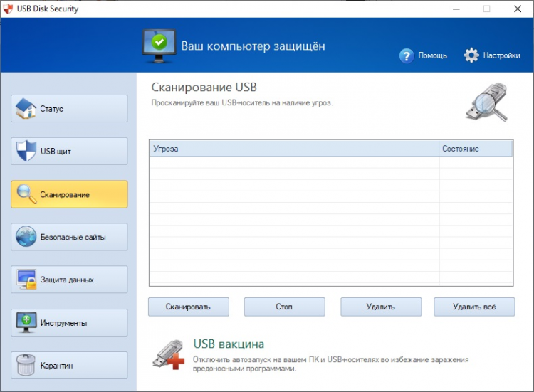The width and height of the screenshot is (534, 392).
Task: Click the Удалить всё button
Action: [x=474, y=307]
